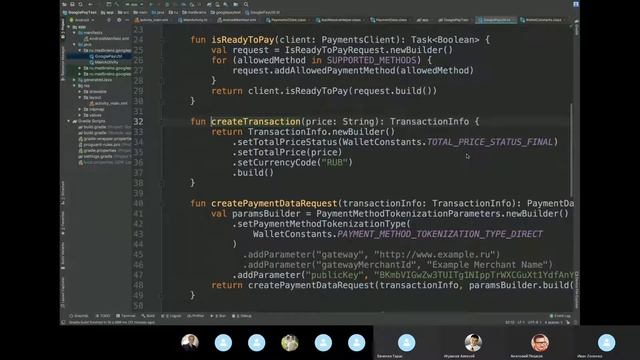Click the Анатолий participant avatar thumbnail

pos(540,342)
